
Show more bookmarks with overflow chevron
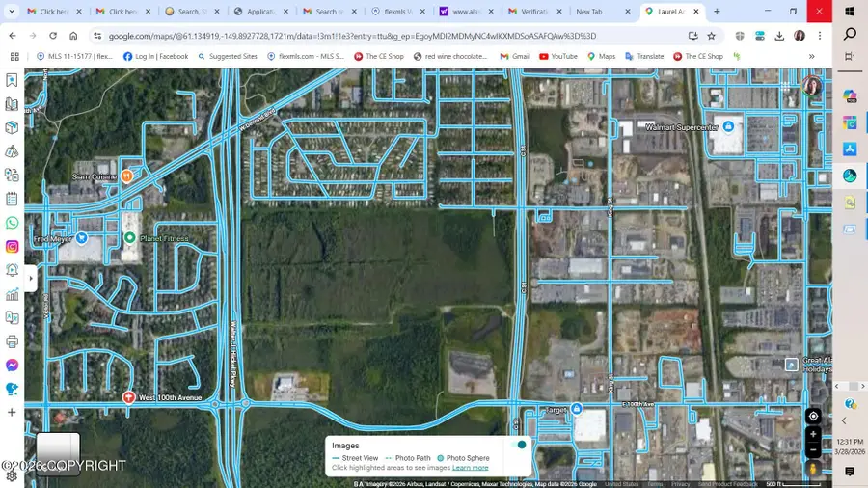[x=811, y=56]
